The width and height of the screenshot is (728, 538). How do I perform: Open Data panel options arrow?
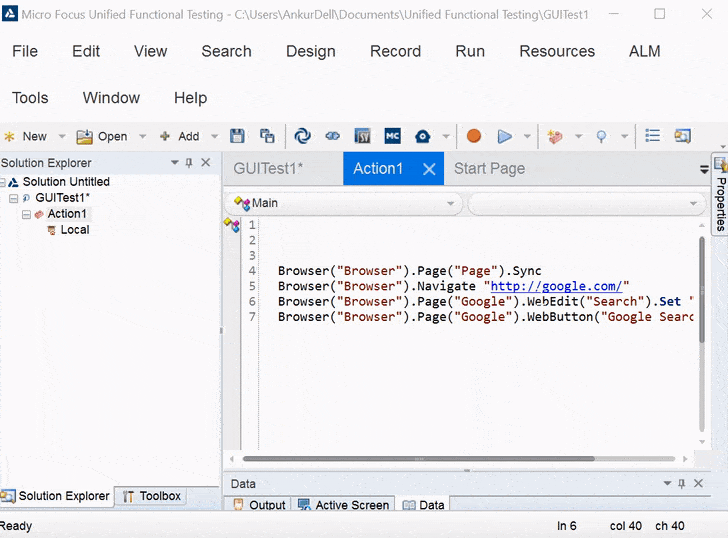(x=667, y=484)
